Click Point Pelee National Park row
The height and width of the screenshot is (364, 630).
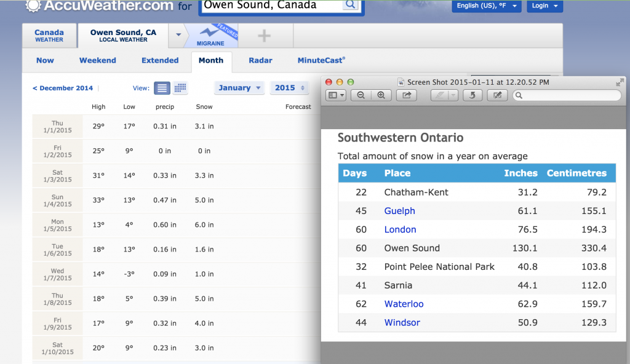click(x=477, y=267)
